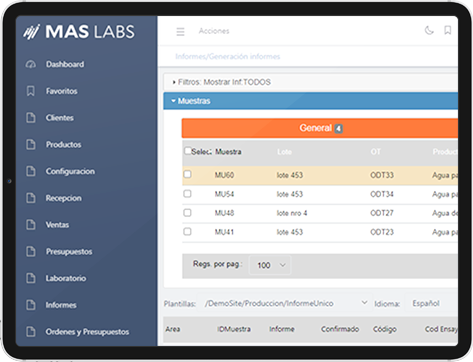This screenshot has width=473, height=362.
Task: Click the Informe column header
Action: click(282, 329)
